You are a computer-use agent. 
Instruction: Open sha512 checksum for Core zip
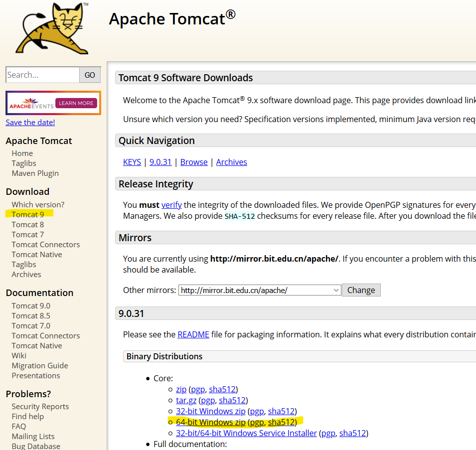click(x=222, y=389)
